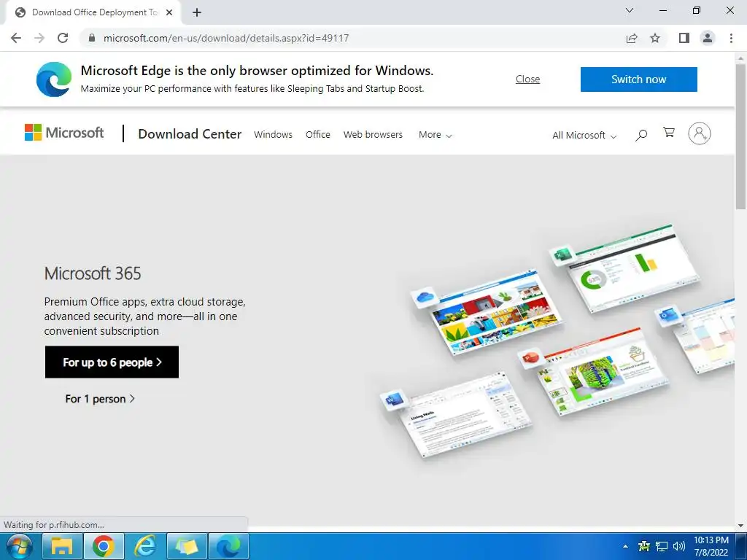Click the Chrome taskbar icon
Viewport: 747px width, 560px height.
click(104, 546)
